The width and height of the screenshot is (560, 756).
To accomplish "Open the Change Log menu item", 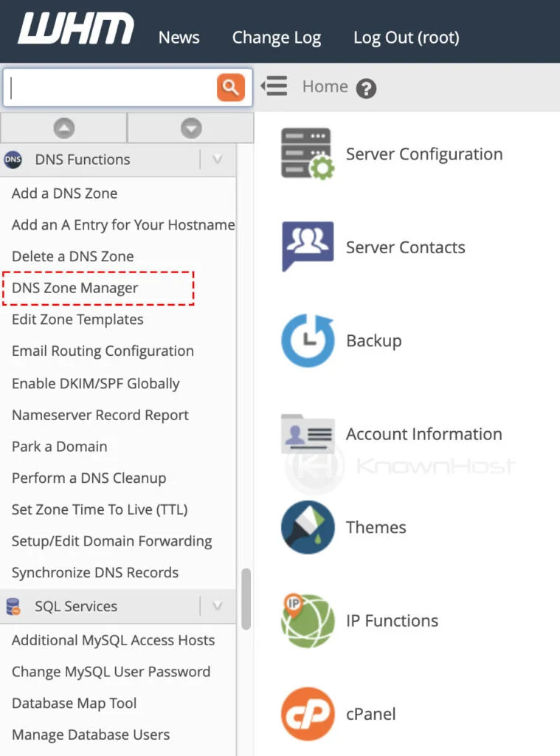I will click(276, 38).
